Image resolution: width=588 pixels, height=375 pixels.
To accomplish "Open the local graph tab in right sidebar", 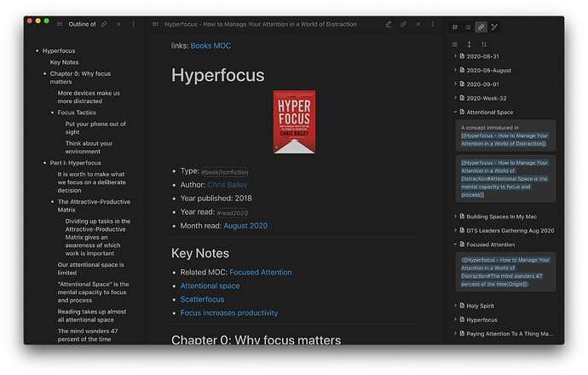I will tap(494, 27).
